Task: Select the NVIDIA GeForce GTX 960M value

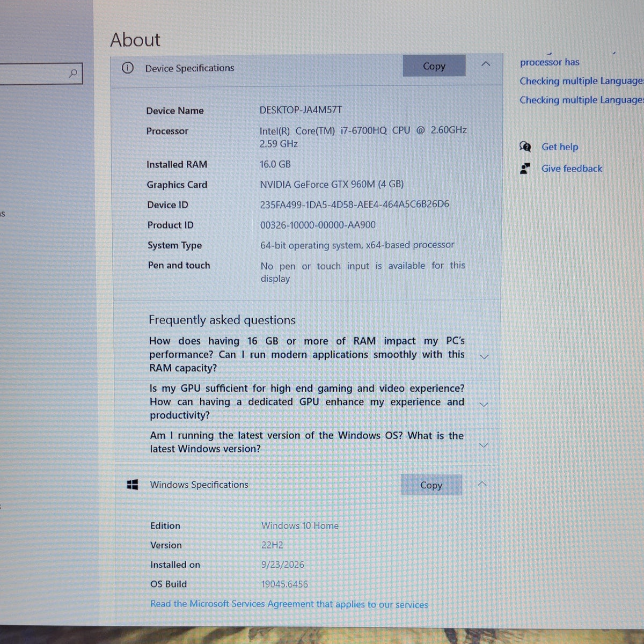Action: (x=332, y=184)
